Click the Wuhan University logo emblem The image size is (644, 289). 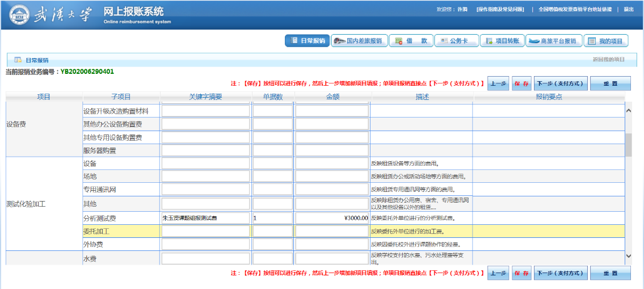tap(20, 15)
